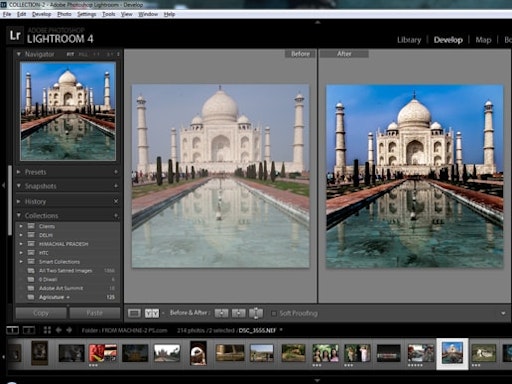Click the second window display icon
512x384 pixels.
29,330
